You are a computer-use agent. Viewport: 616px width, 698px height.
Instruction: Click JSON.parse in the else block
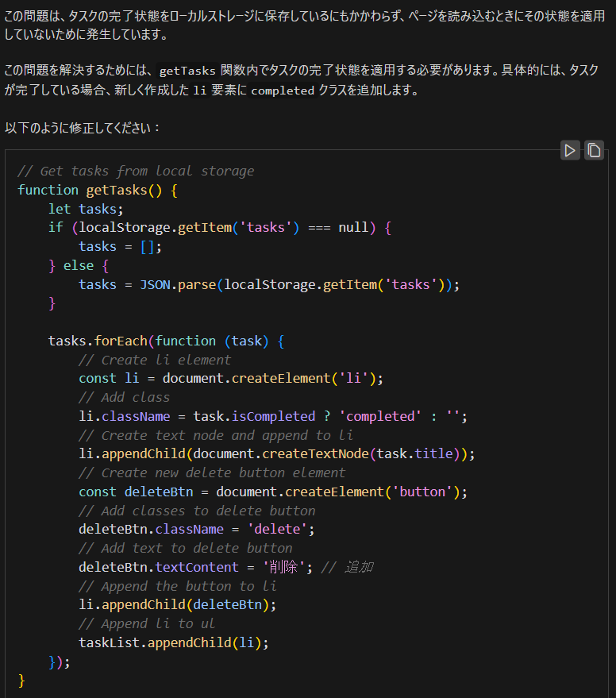(x=178, y=284)
